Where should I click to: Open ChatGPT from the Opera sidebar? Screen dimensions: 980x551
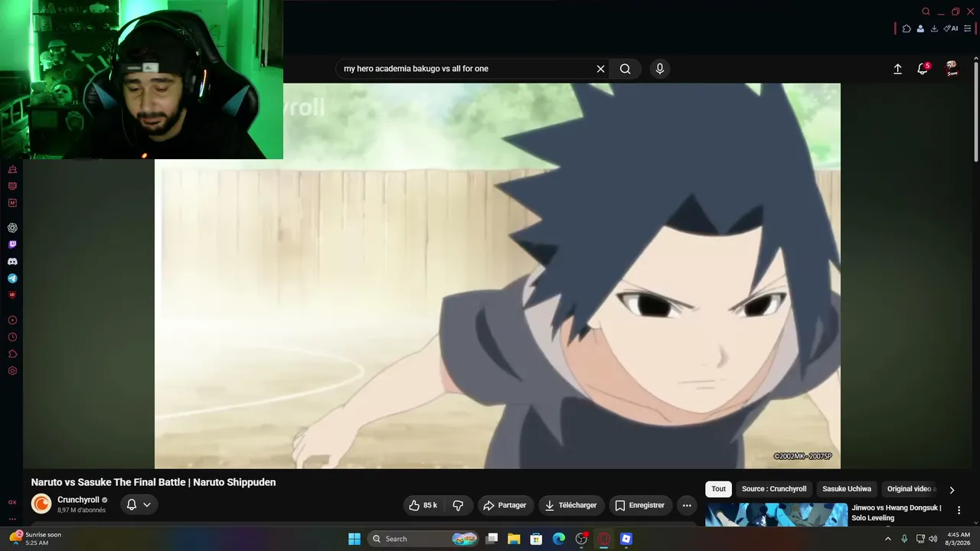pos(12,228)
